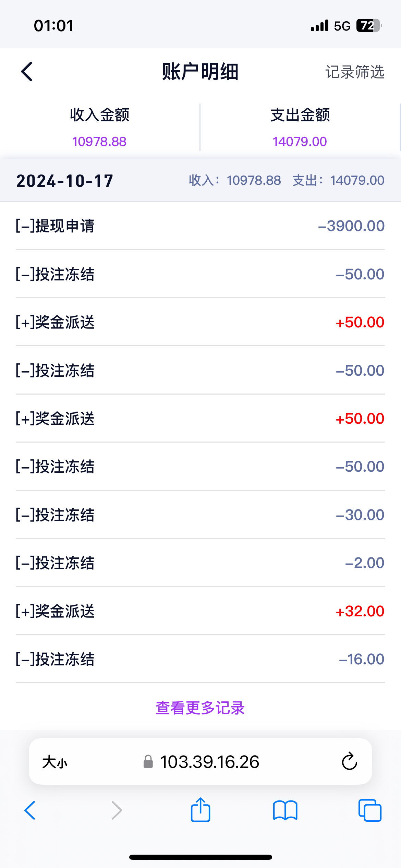
Task: Tap the 2024-10-17 date header
Action: (65, 181)
